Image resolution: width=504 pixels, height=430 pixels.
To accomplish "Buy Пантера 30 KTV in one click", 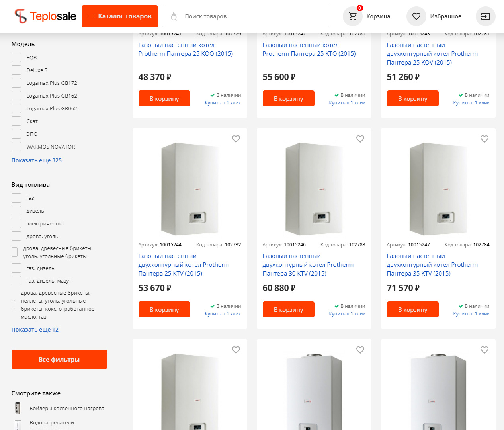I will point(347,314).
